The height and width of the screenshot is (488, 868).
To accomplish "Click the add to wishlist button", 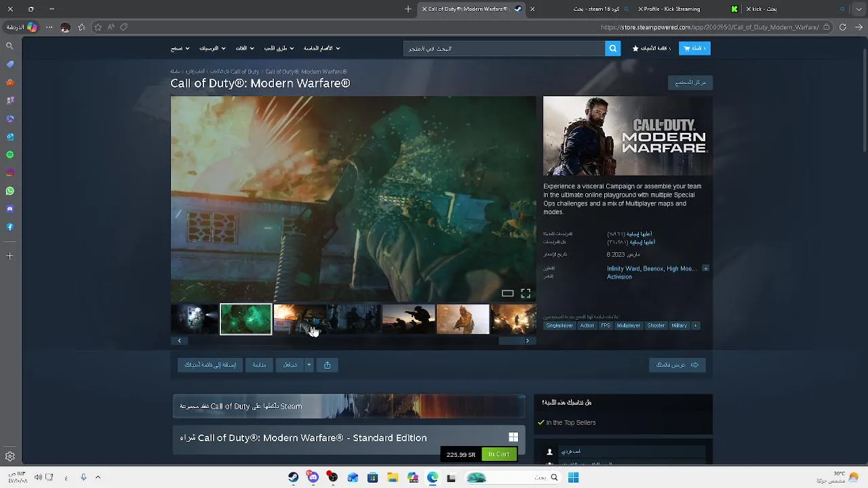I will [x=210, y=365].
